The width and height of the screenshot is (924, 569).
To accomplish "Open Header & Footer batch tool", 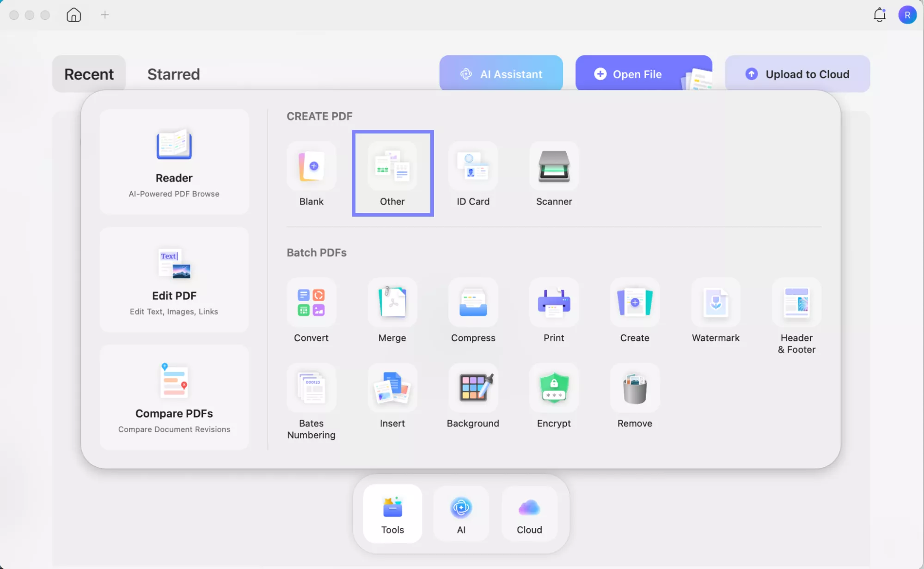I will (796, 303).
